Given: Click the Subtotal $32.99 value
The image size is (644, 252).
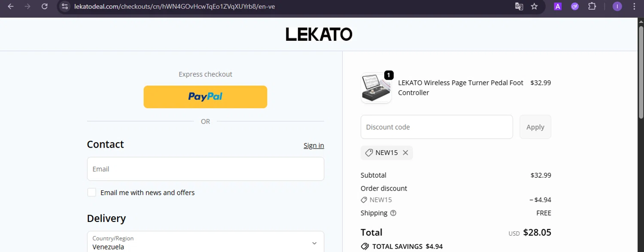Looking at the screenshot, I should pyautogui.click(x=541, y=175).
